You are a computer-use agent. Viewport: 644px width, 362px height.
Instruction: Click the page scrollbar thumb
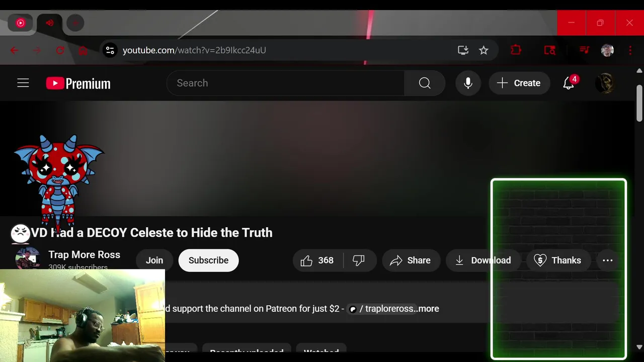pos(639,103)
